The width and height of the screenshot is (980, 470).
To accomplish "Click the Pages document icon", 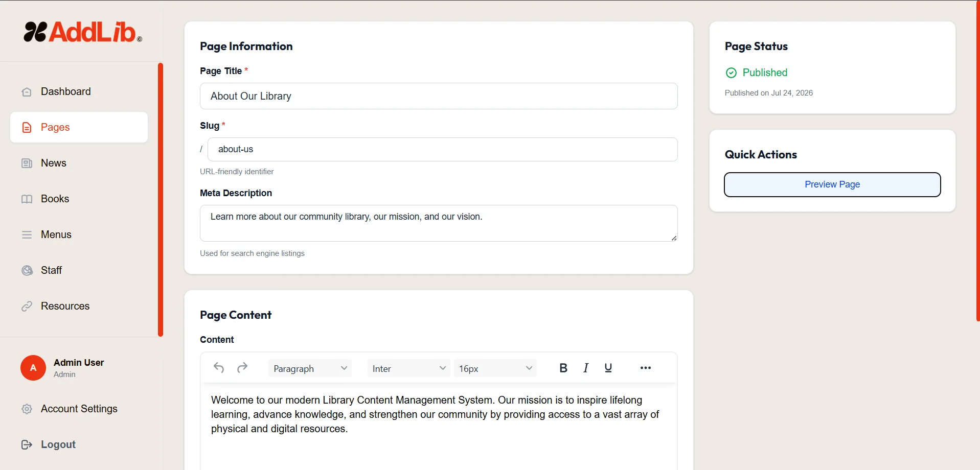I will [x=27, y=128].
